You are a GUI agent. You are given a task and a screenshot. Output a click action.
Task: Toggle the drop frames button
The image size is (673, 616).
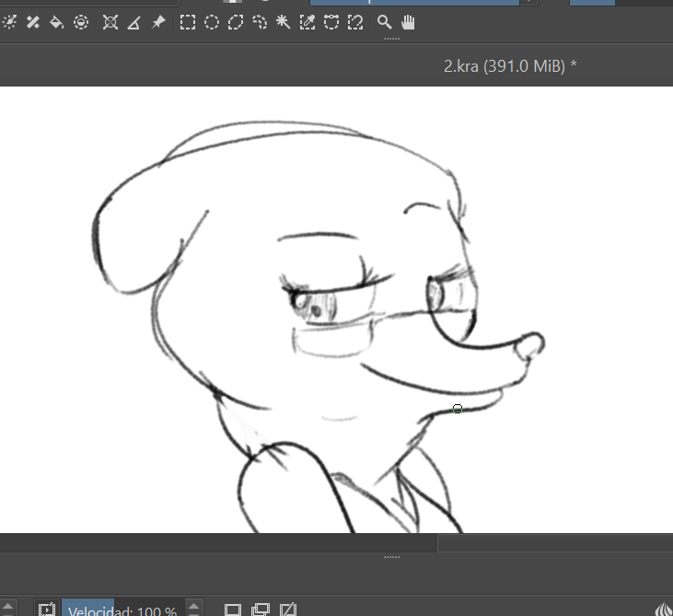46,610
